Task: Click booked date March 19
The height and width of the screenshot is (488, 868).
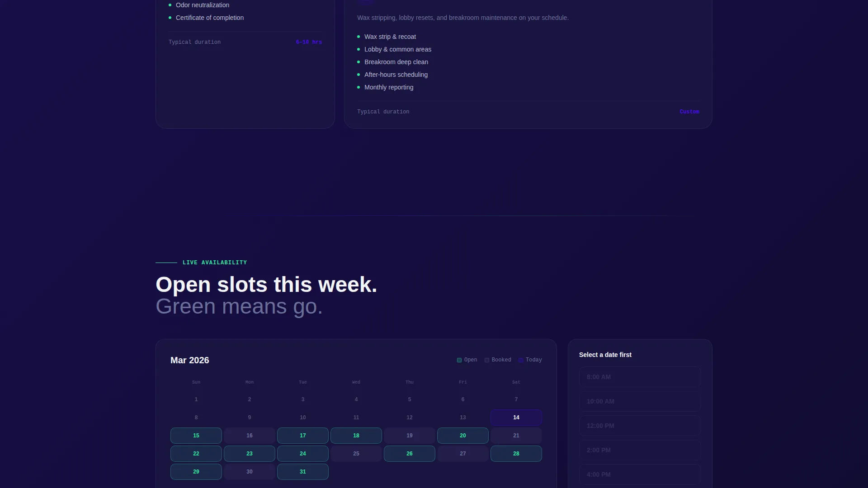Action: coord(409,435)
